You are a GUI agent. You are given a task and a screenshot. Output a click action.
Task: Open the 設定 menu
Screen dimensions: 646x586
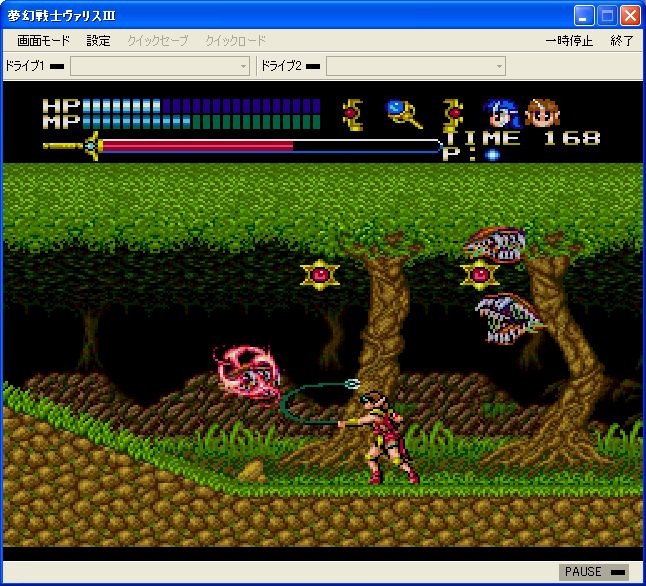click(98, 41)
